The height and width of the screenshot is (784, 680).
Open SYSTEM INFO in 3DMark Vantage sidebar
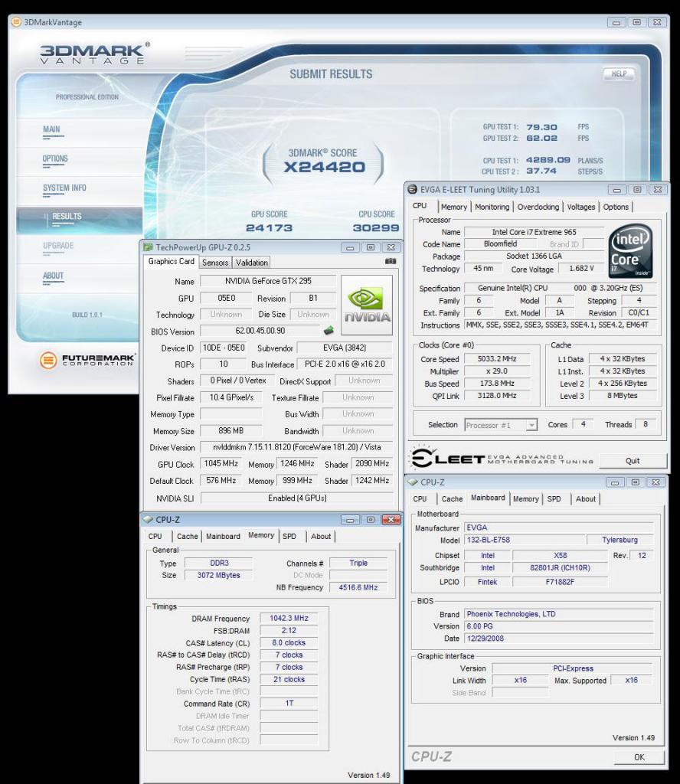(x=64, y=188)
